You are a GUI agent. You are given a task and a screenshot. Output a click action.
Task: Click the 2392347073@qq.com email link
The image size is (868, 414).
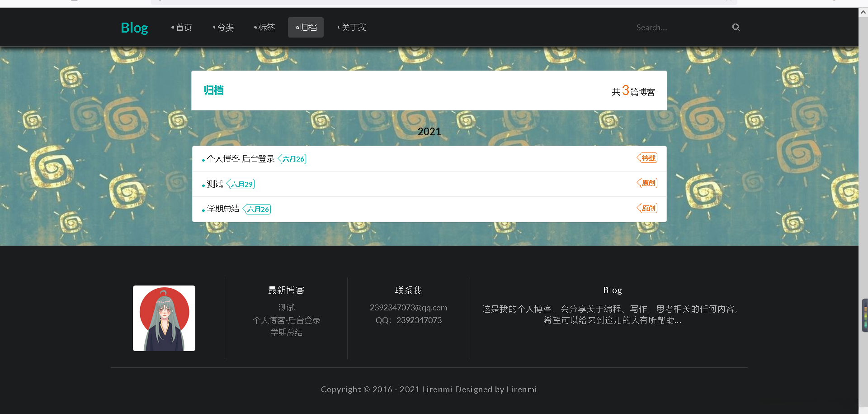click(x=408, y=307)
